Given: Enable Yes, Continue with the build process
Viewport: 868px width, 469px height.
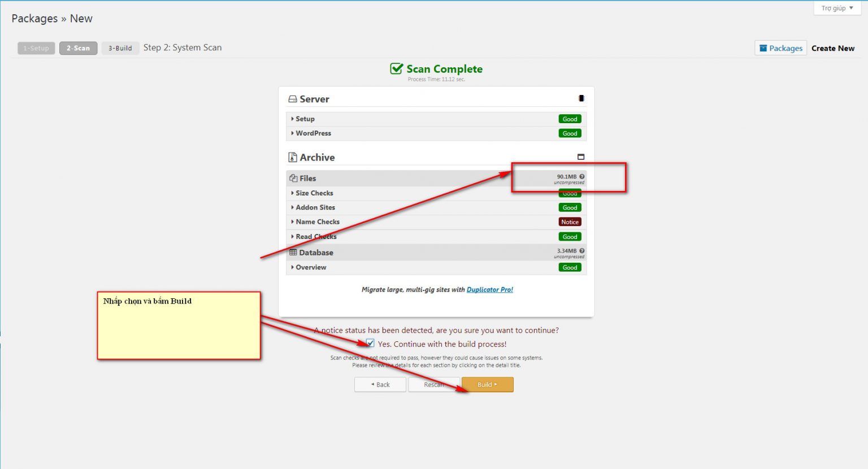Looking at the screenshot, I should [370, 343].
